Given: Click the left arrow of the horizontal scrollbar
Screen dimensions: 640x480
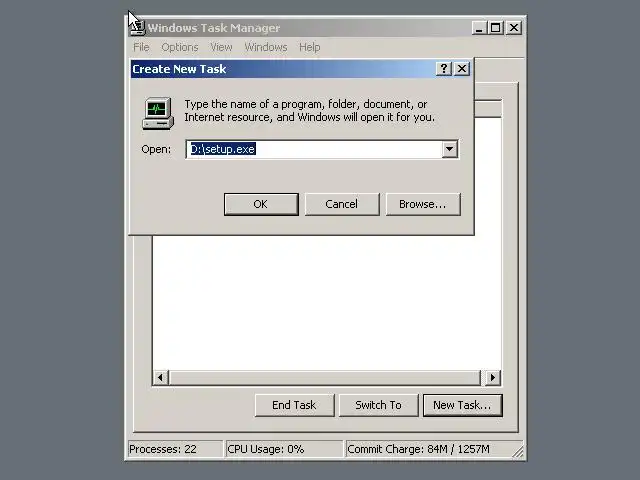Looking at the screenshot, I should [x=160, y=378].
